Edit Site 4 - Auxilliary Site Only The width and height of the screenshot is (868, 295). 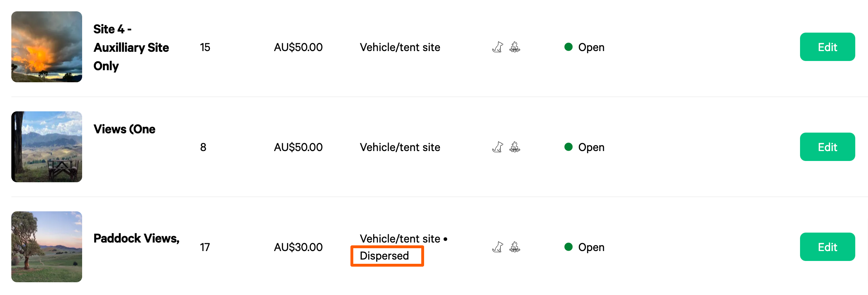click(827, 47)
